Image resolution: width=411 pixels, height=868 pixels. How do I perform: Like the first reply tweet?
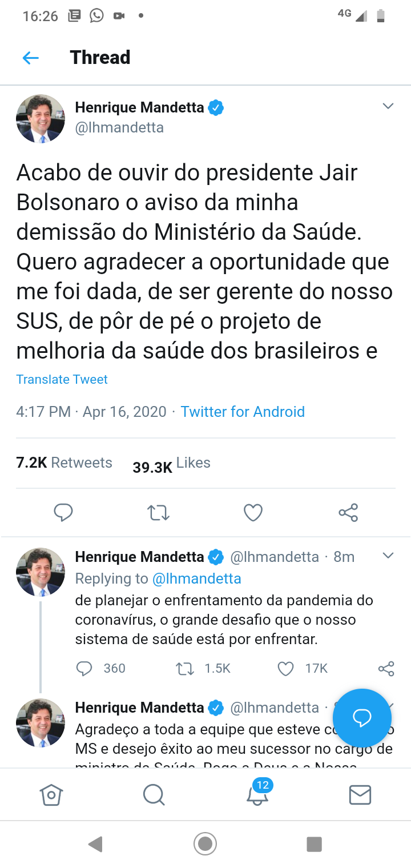point(285,668)
